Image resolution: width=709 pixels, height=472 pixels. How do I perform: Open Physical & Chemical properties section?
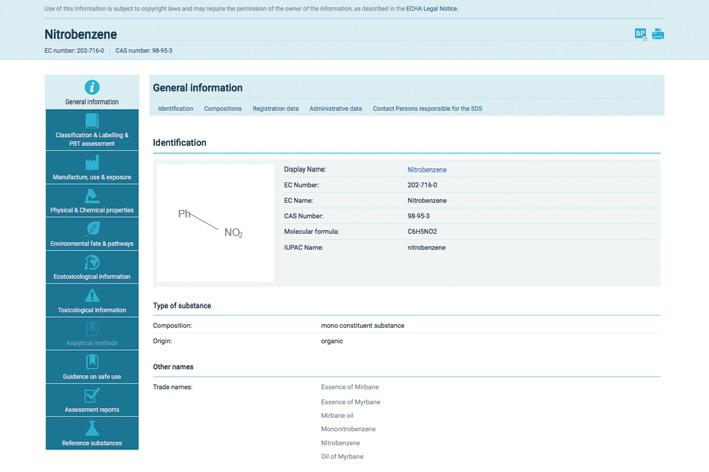point(92,201)
